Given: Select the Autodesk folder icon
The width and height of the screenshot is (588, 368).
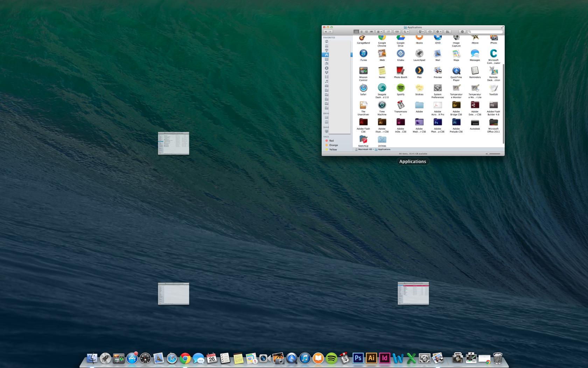Looking at the screenshot, I should pyautogui.click(x=475, y=122).
